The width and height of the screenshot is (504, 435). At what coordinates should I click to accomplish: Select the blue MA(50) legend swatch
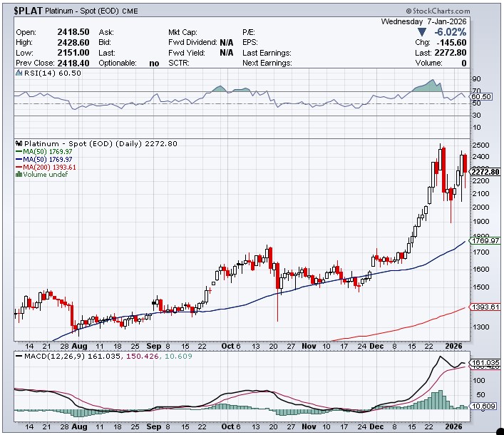pyautogui.click(x=19, y=159)
